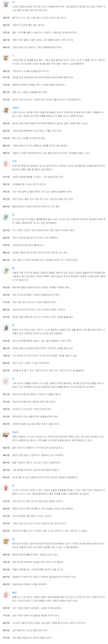The image size is (108, 644).
Task: Open the rooster (닭) zodiac icon
Action: pos(5,488)
